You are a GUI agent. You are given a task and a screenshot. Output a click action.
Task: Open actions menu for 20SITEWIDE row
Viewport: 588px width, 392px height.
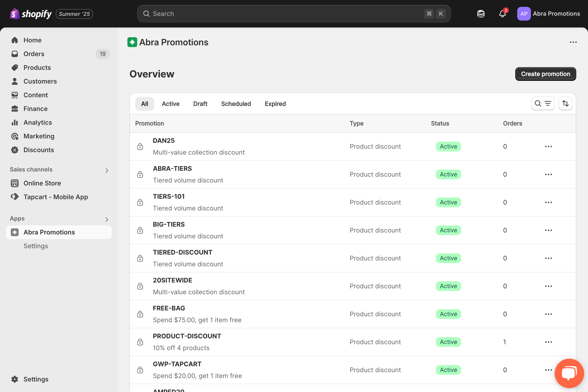coord(549,286)
